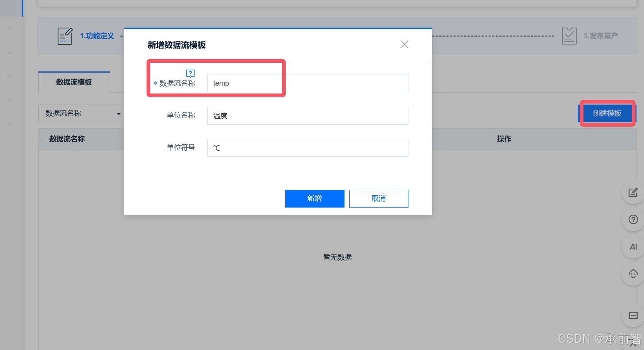
Task: Switch to the 数据流模板 tab
Action: coord(74,82)
